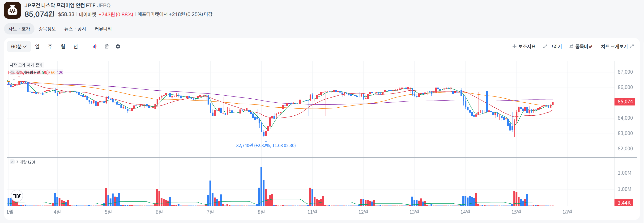
Task: Click the 13일 date axis label
Action: point(414,212)
